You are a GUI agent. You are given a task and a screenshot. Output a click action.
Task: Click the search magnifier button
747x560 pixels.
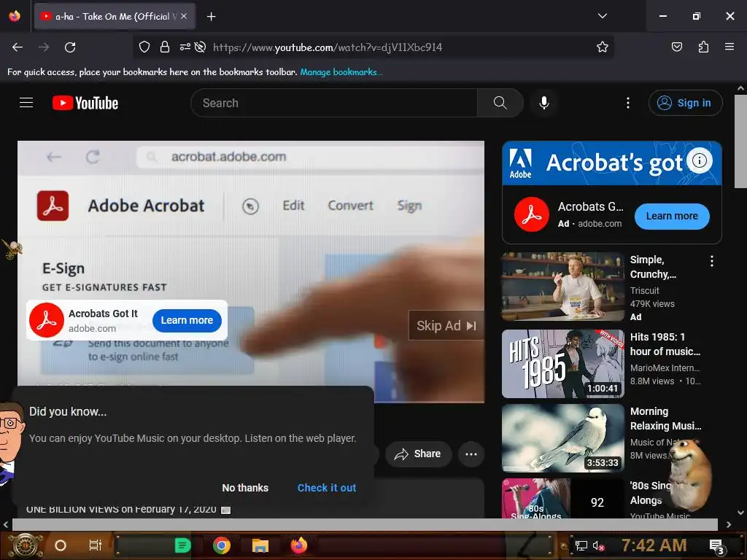500,103
